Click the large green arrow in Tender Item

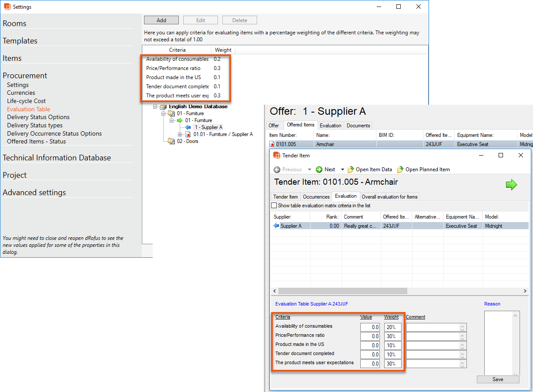pos(511,185)
